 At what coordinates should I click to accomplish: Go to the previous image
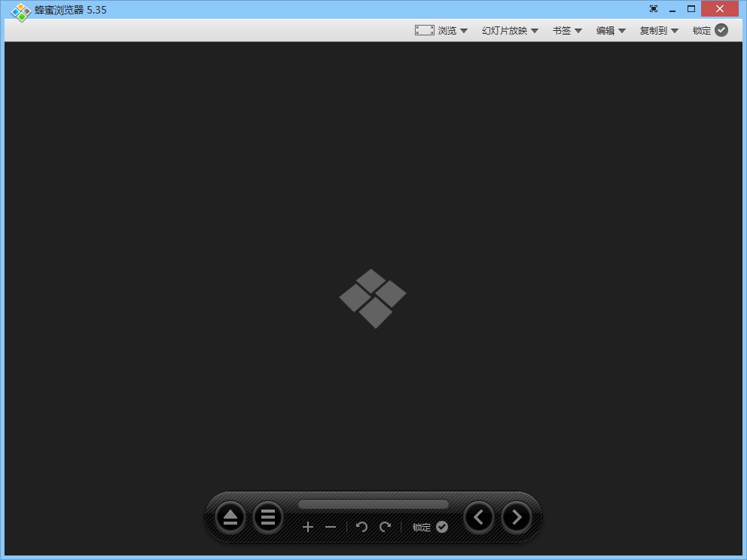coord(478,517)
